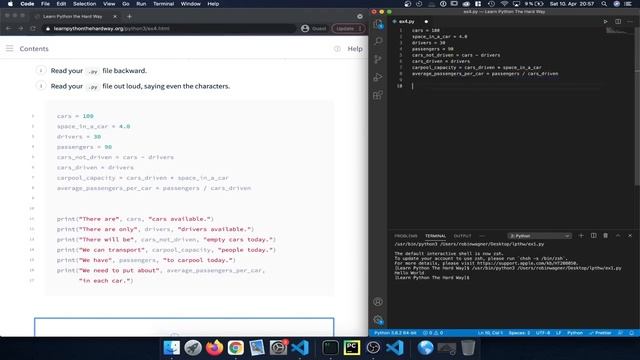Select language mode Python in status bar
This screenshot has width=640, height=360.
click(x=575, y=333)
